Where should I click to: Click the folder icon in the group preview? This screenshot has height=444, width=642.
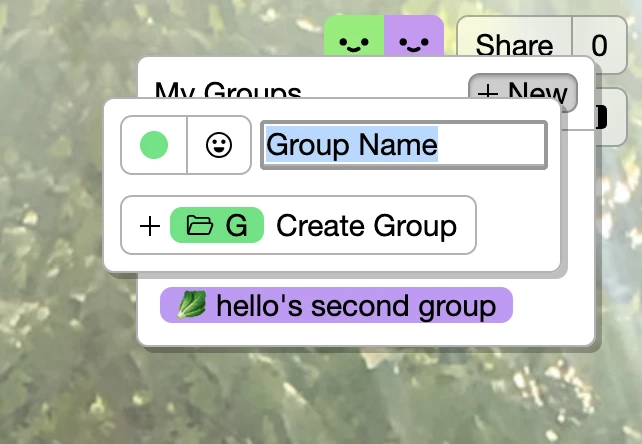[201, 226]
